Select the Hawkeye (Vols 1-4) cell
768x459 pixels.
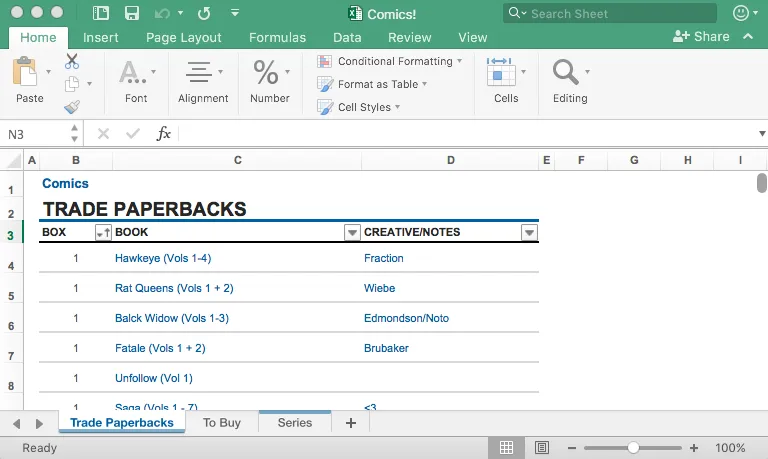point(163,258)
